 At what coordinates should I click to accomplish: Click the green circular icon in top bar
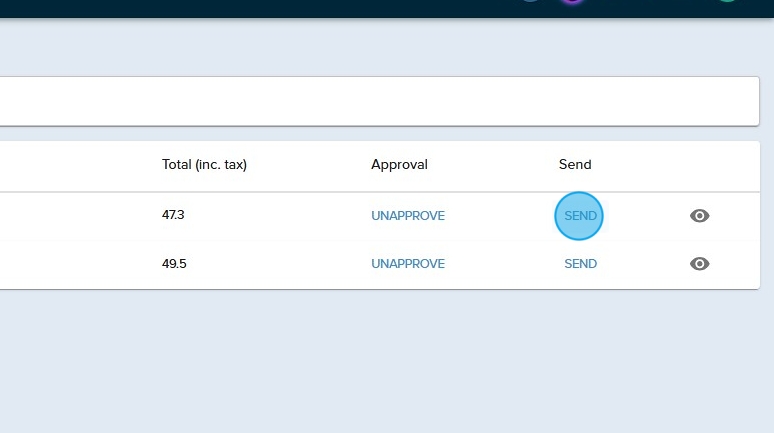click(x=727, y=1)
